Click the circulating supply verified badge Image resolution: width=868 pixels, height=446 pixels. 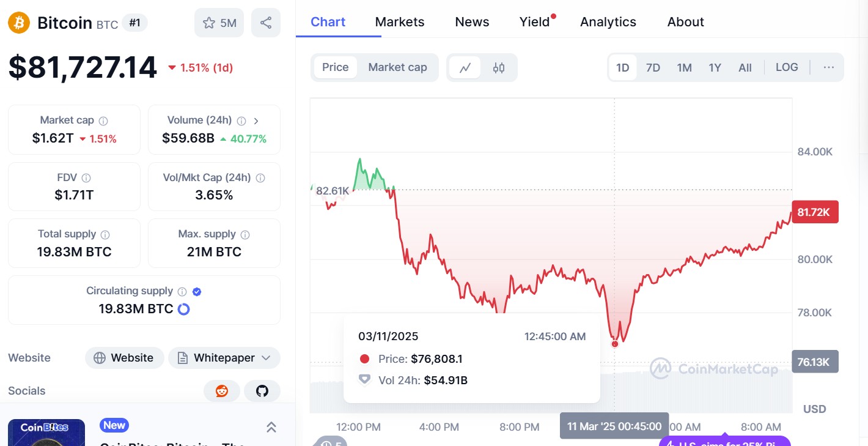pos(197,291)
